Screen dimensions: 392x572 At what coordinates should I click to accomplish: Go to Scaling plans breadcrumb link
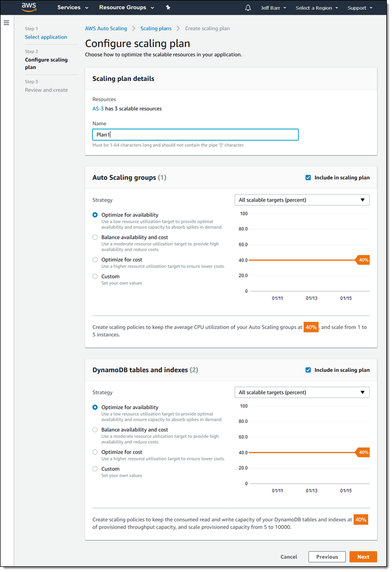(156, 28)
